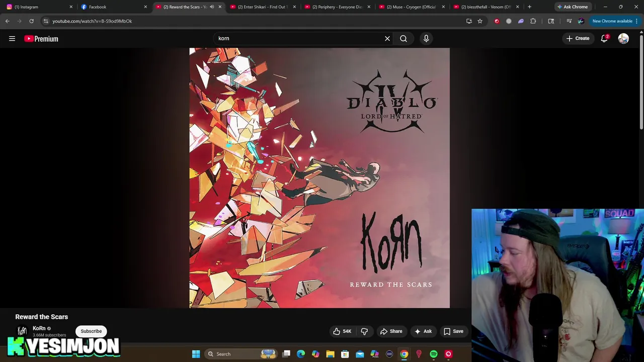Screen dimensions: 644x362
Task: Save video to playlist
Action: (x=453, y=331)
